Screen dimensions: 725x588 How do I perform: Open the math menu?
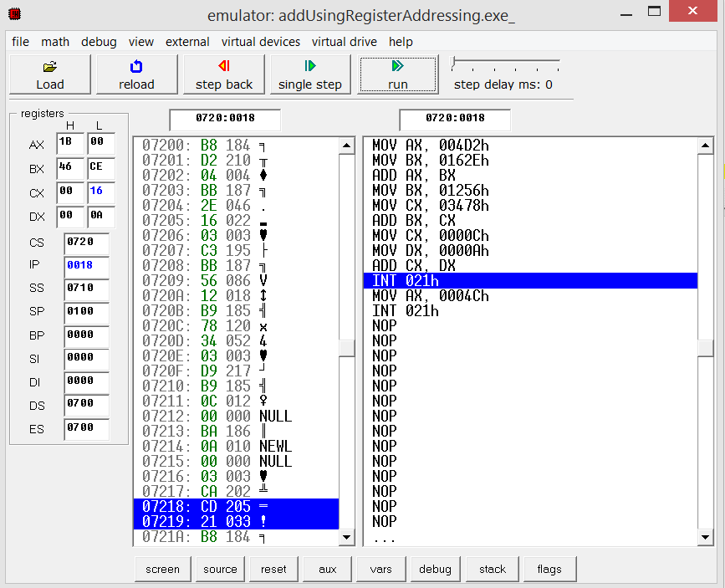tap(54, 42)
